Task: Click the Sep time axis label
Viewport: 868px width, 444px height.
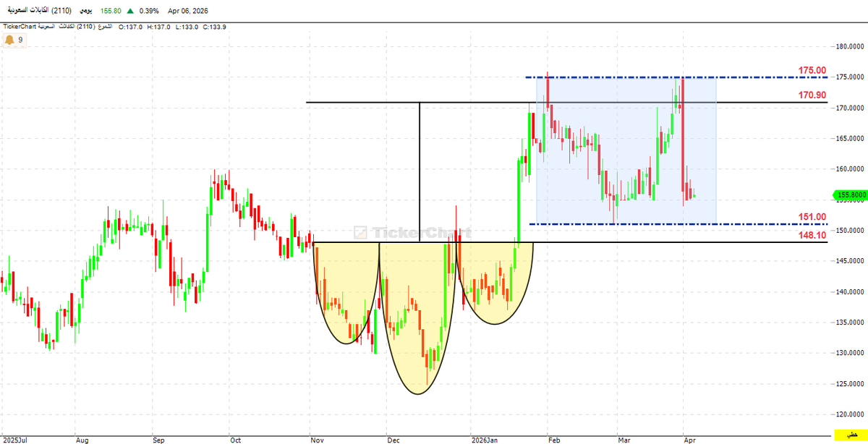Action: pos(159,439)
